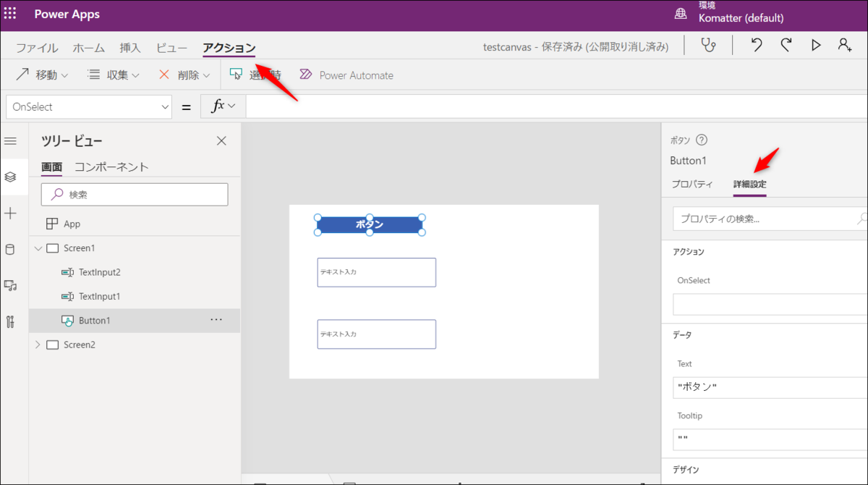Open the Media icon in left rail
Viewport: 868px width, 485px height.
10,286
